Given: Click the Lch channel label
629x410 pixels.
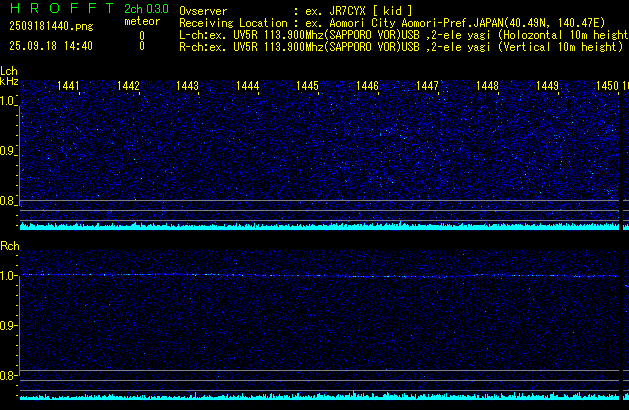Looking at the screenshot, I should 9,71.
